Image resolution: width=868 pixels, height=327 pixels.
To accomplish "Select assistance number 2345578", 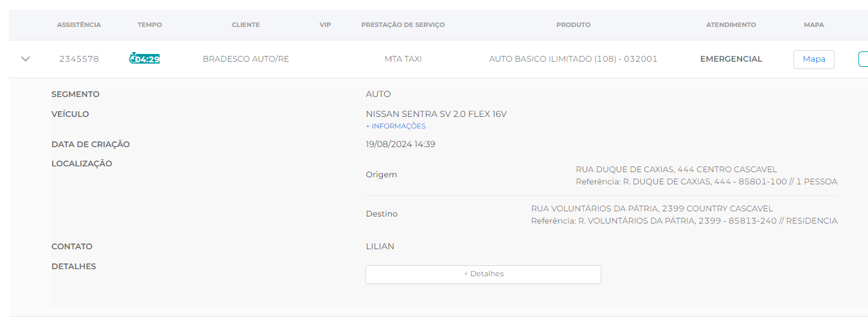I will tap(79, 59).
